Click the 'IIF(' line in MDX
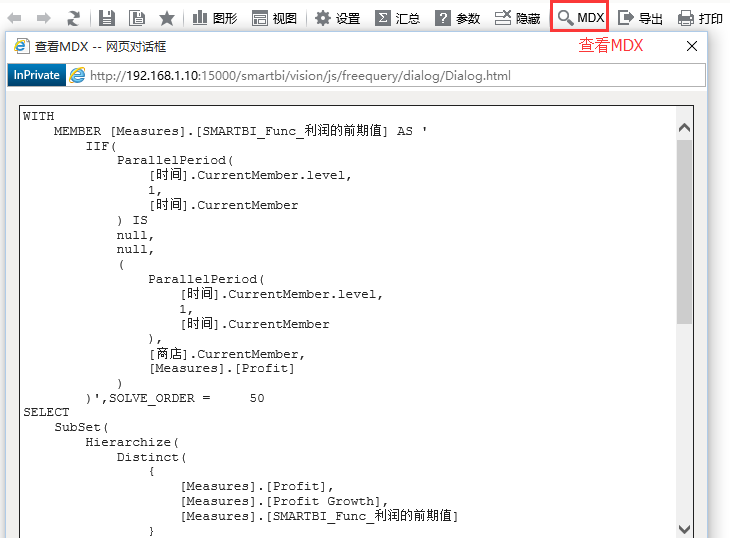Viewport: 730px width, 538px height. click(x=101, y=146)
